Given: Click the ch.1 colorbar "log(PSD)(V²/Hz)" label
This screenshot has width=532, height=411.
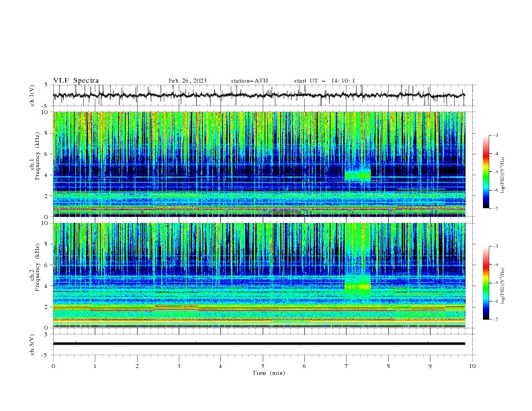Looking at the screenshot, I should coord(502,175).
